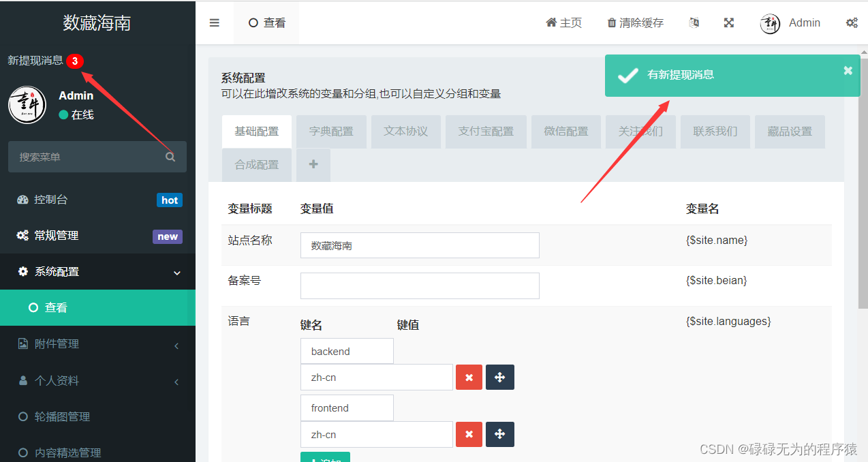This screenshot has height=462, width=868.
Task: Open the language switch icon in top bar
Action: point(694,22)
